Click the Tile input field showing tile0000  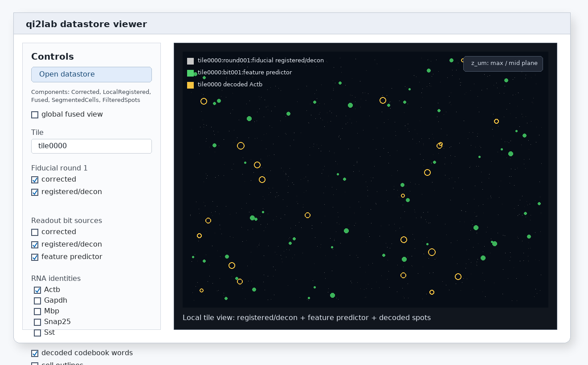[x=91, y=146]
